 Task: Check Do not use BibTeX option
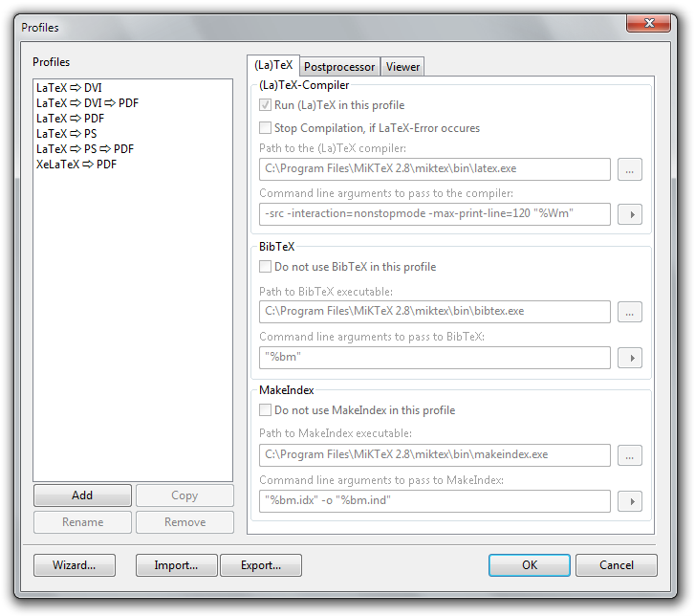265,267
